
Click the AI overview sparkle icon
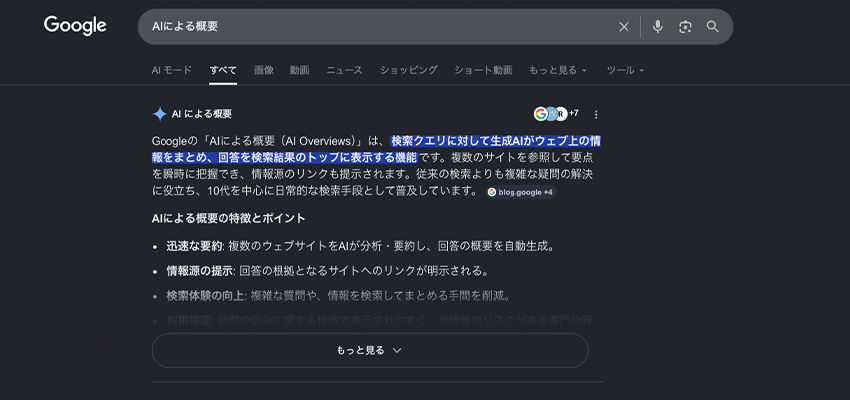coord(159,114)
